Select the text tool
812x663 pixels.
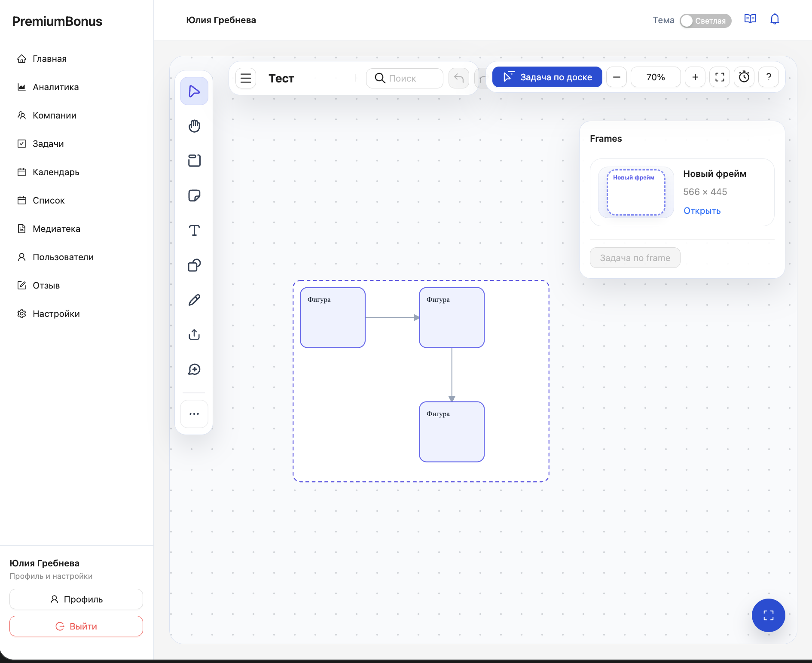point(194,230)
